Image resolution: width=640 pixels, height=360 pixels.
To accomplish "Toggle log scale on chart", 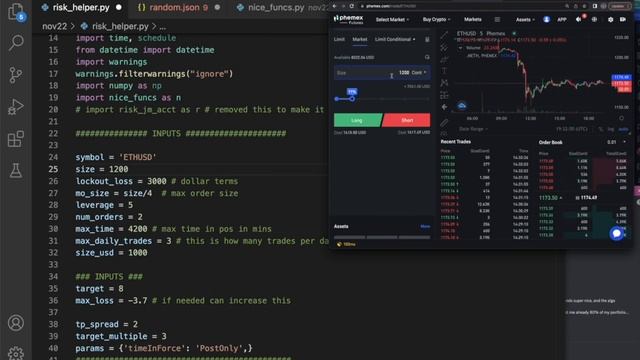I will click(x=611, y=129).
